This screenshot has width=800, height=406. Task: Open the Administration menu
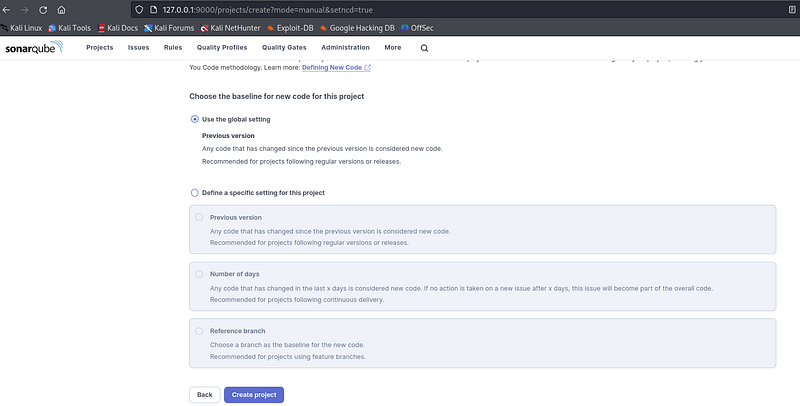[345, 47]
